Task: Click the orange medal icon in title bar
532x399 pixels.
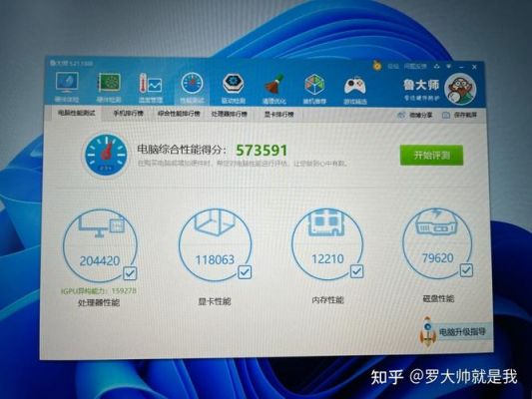Action: point(376,65)
